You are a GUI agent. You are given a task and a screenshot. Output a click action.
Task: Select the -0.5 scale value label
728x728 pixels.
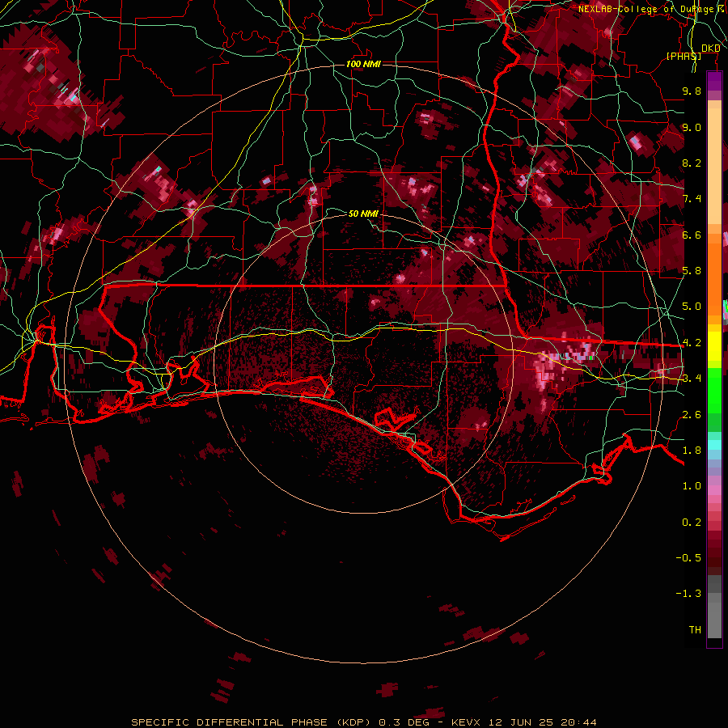click(688, 558)
